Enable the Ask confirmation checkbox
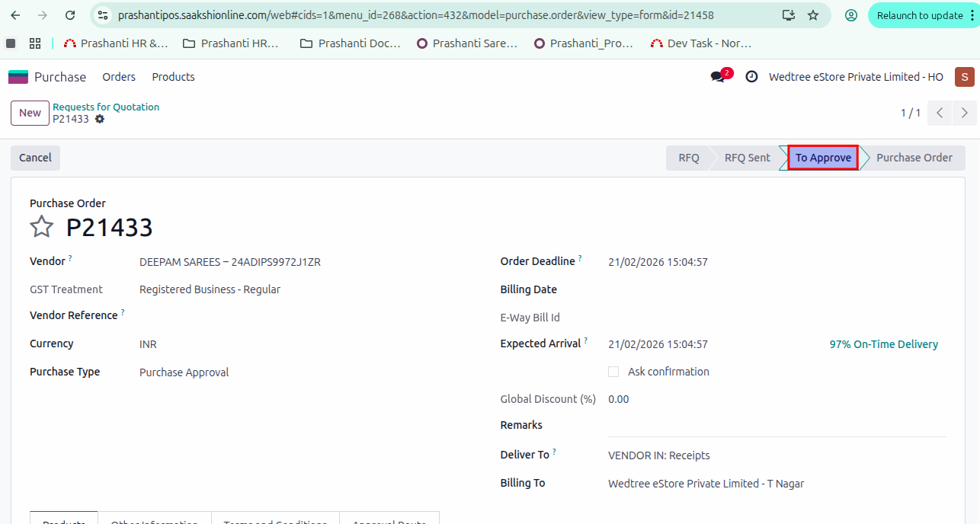Viewport: 980px width, 524px height. [x=613, y=372]
